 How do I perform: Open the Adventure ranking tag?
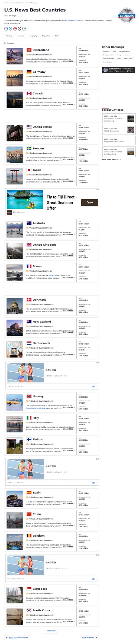click(x=106, y=51)
